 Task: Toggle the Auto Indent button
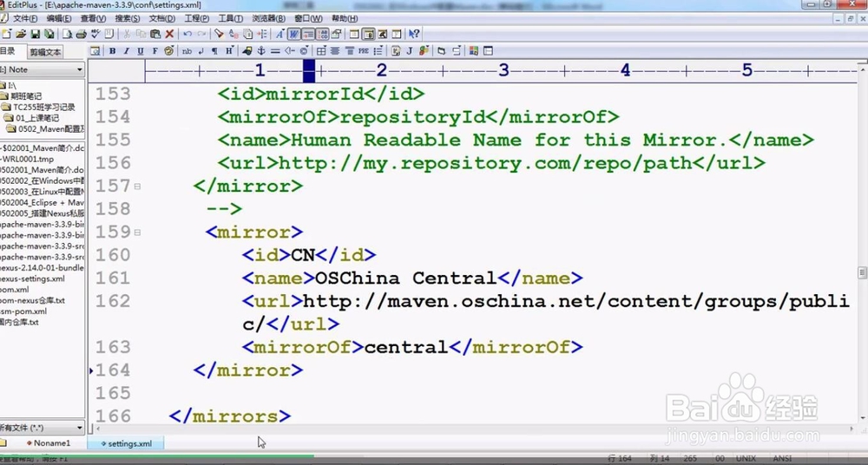click(308, 35)
